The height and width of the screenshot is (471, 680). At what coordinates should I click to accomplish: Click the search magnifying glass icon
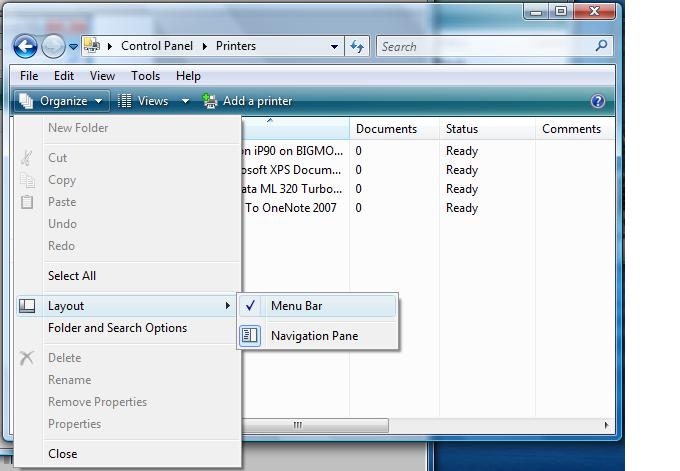[x=601, y=46]
